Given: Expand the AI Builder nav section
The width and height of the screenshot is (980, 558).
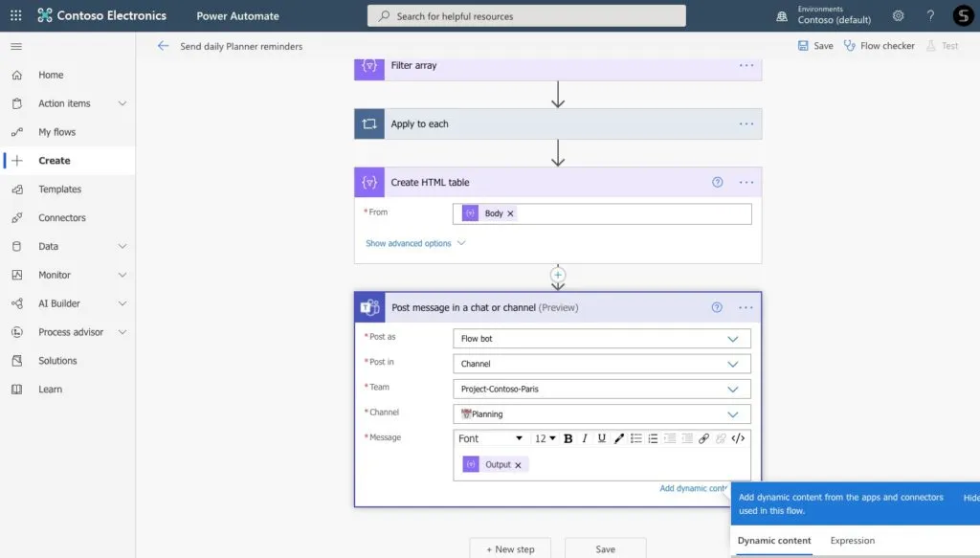Looking at the screenshot, I should 122,303.
